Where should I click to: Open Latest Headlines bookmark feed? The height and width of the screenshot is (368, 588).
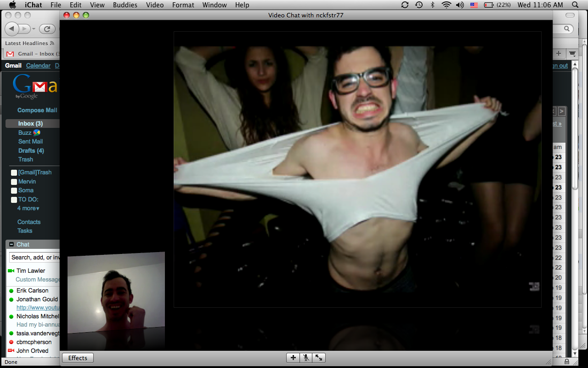pos(29,43)
